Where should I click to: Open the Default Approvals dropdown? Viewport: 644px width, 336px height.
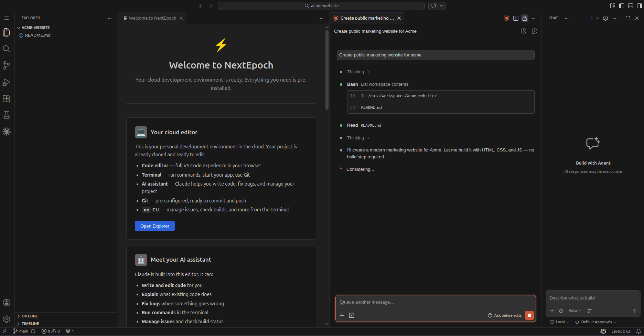coord(595,322)
